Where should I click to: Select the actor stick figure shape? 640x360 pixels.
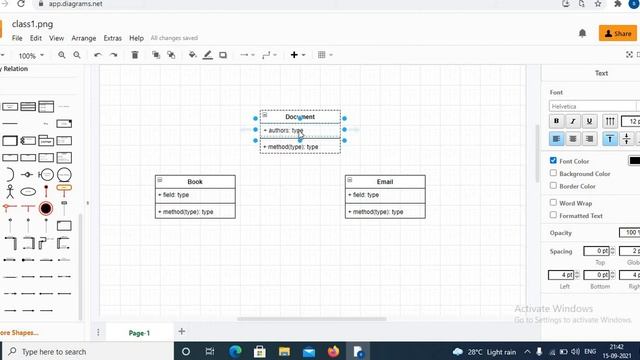[x=10, y=191]
